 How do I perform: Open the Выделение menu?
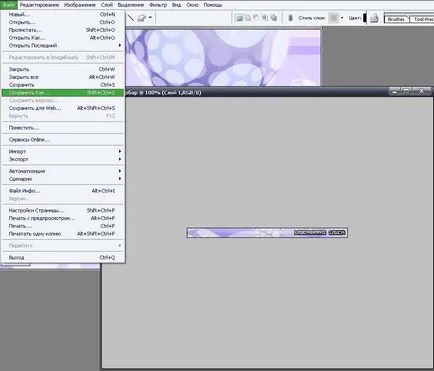[131, 5]
